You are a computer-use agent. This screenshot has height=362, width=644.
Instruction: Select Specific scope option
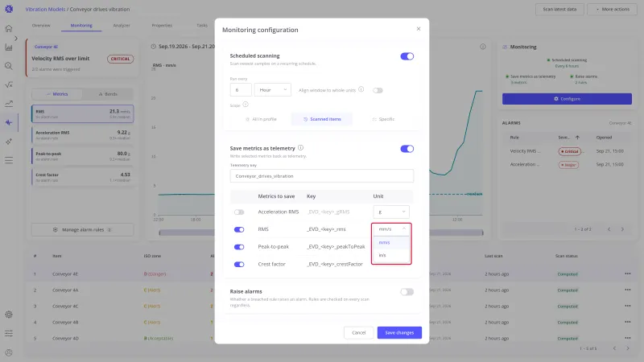point(383,119)
